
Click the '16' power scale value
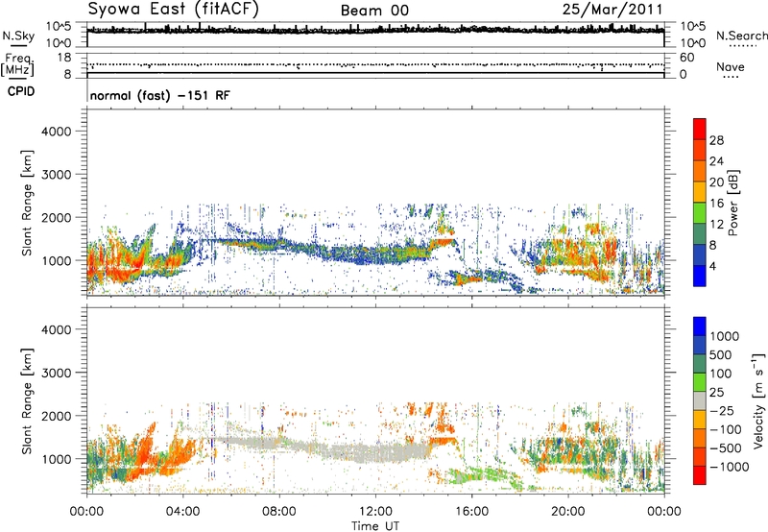716,204
